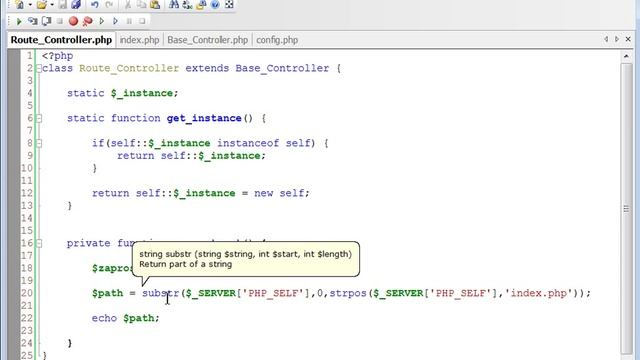
Task: Select the Route_Controller.php tab
Action: coord(61,40)
